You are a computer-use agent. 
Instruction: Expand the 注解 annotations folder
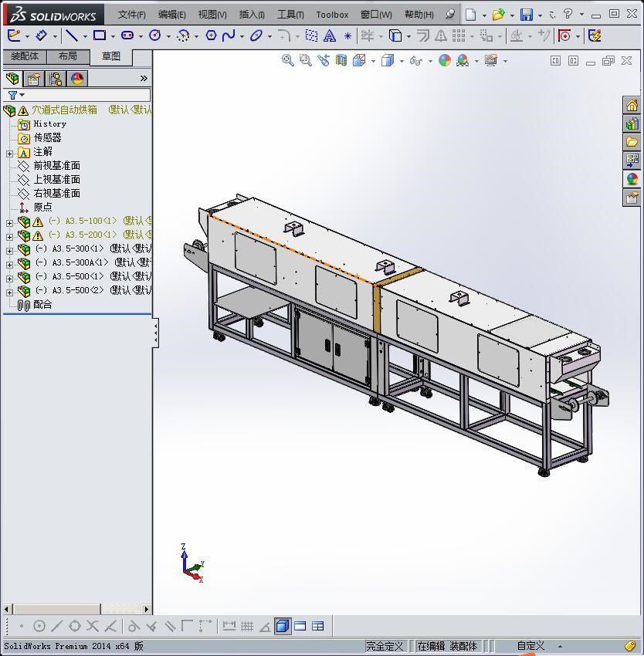click(9, 153)
